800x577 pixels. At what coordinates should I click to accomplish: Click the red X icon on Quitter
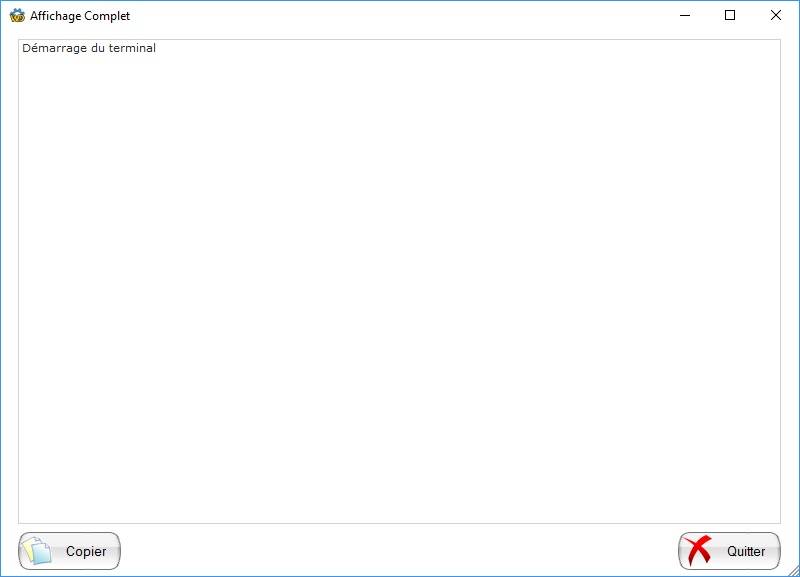[x=699, y=551]
